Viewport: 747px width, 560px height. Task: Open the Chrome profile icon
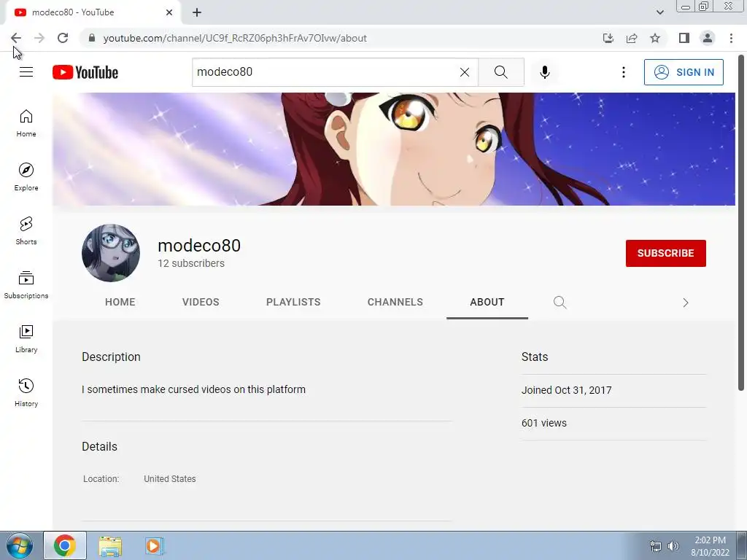708,38
